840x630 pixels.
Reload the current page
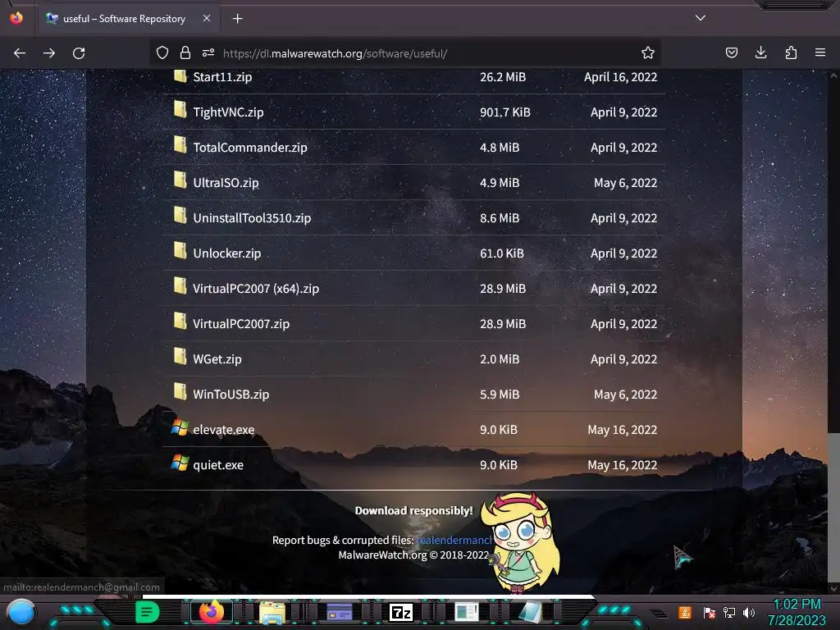click(x=79, y=53)
